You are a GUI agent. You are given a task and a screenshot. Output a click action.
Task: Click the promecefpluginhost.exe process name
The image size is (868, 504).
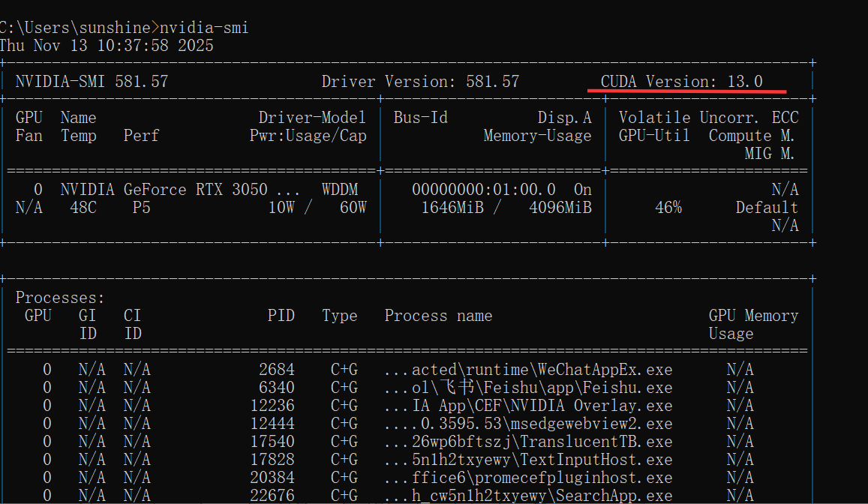(x=573, y=478)
